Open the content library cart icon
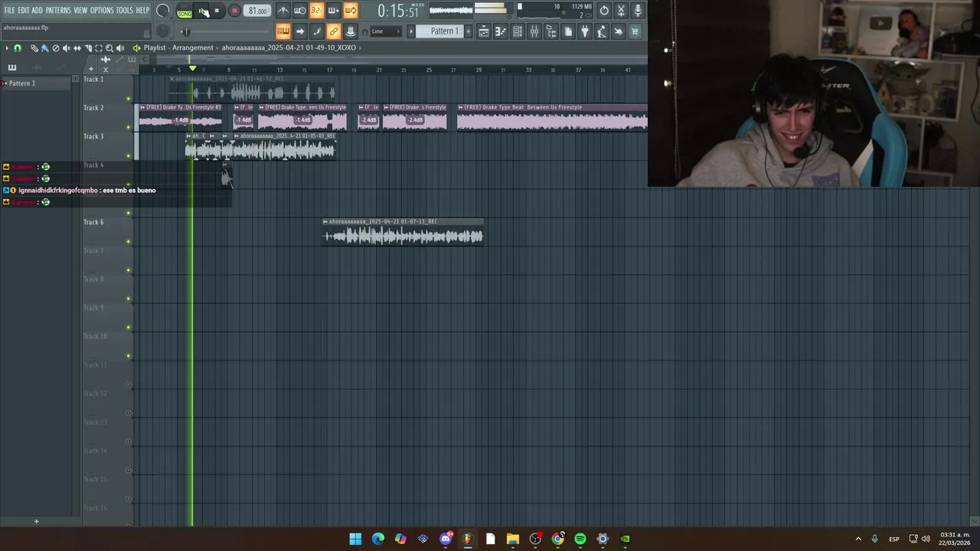 [635, 31]
